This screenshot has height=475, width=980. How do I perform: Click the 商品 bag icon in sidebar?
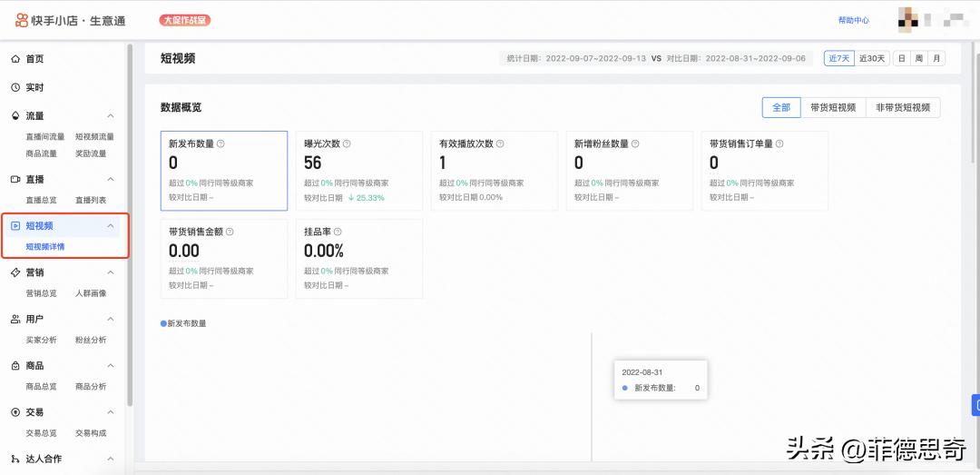(15, 366)
